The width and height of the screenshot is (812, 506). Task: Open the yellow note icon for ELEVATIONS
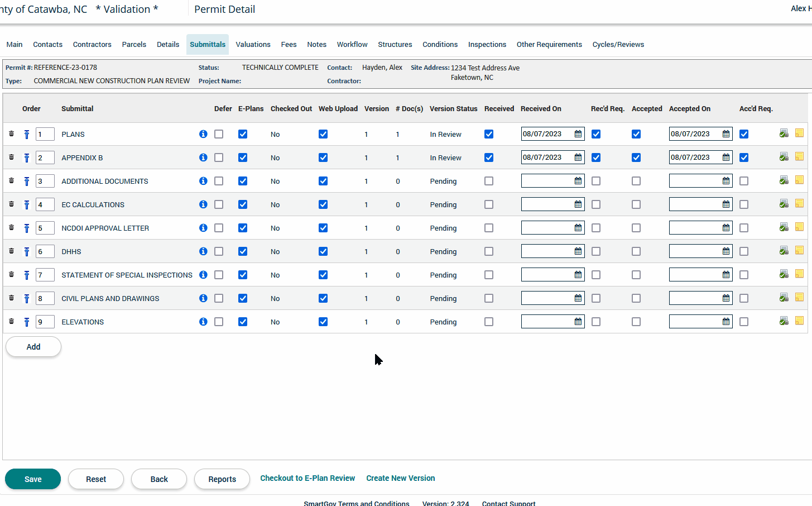click(799, 321)
